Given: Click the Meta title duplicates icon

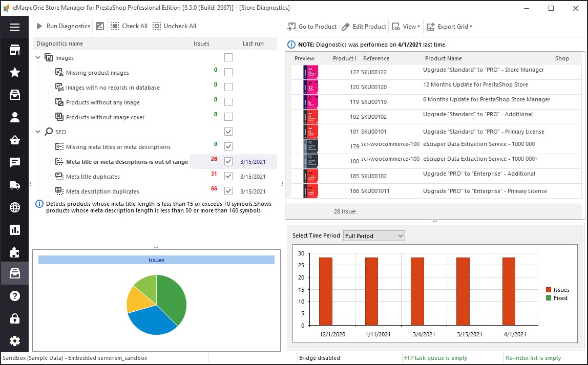Looking at the screenshot, I should 59,176.
